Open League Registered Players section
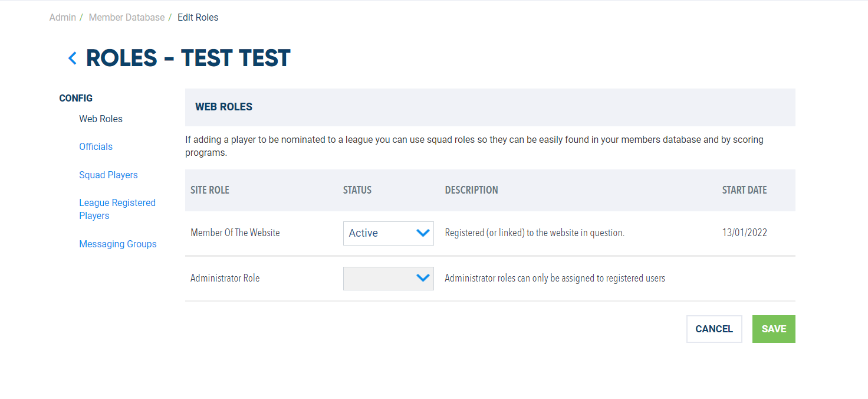The image size is (868, 399). [117, 209]
